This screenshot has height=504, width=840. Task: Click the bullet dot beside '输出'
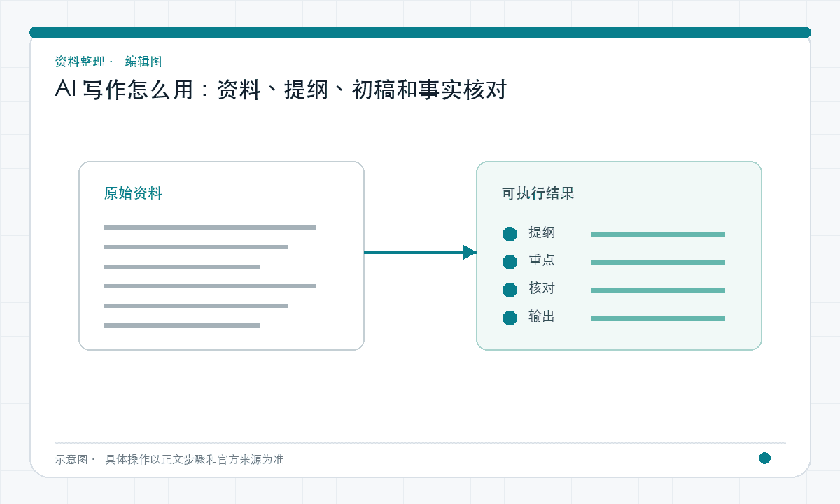pyautogui.click(x=510, y=318)
